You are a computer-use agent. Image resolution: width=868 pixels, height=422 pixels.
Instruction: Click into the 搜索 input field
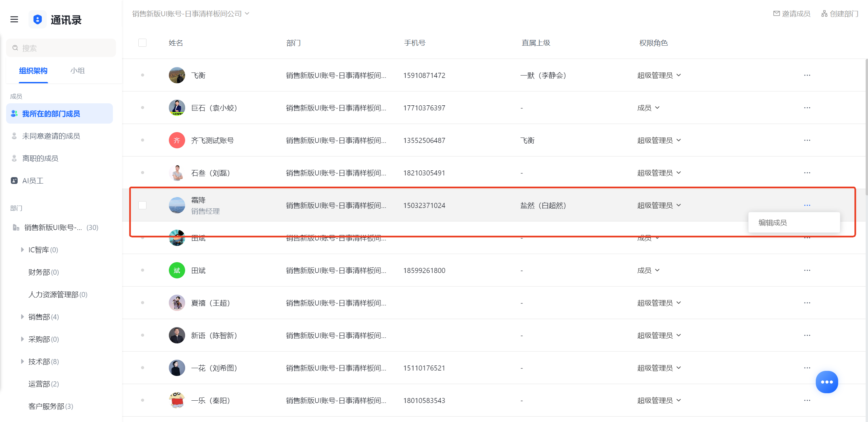point(61,48)
